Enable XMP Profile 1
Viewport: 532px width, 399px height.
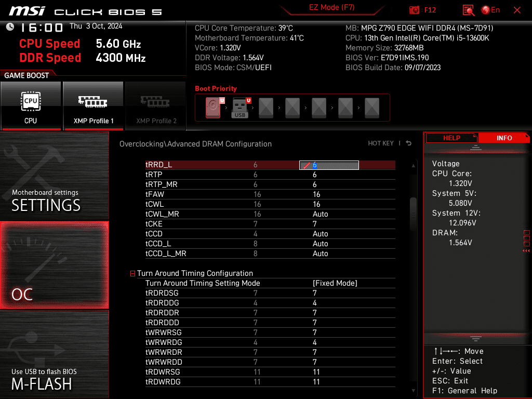(x=94, y=106)
